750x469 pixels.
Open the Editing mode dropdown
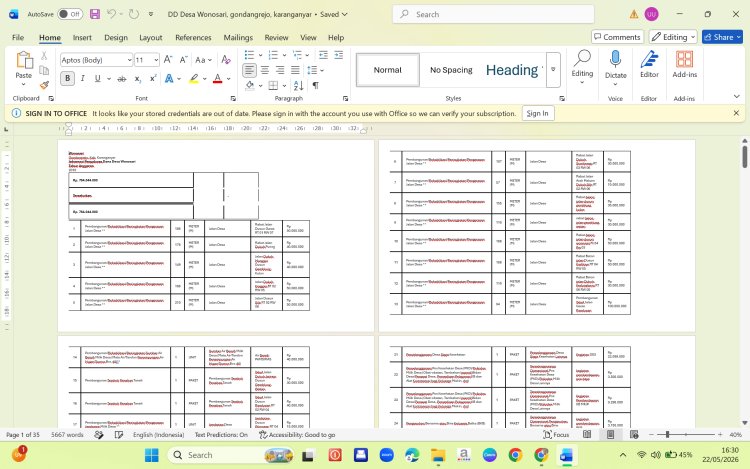pos(673,37)
